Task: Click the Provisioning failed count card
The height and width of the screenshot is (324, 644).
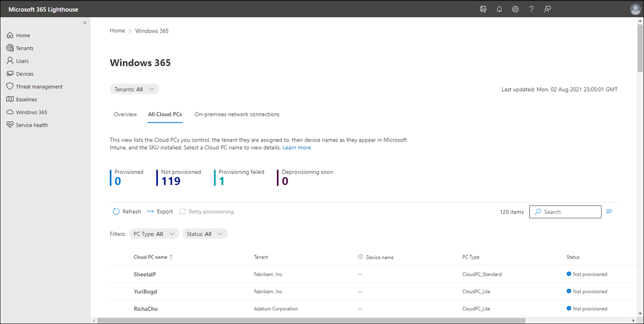Action: click(239, 178)
